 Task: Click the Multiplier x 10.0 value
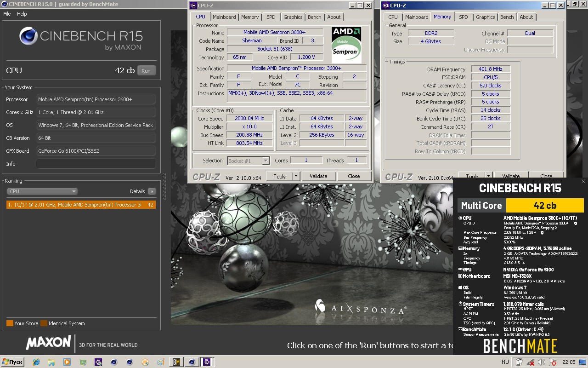249,127
